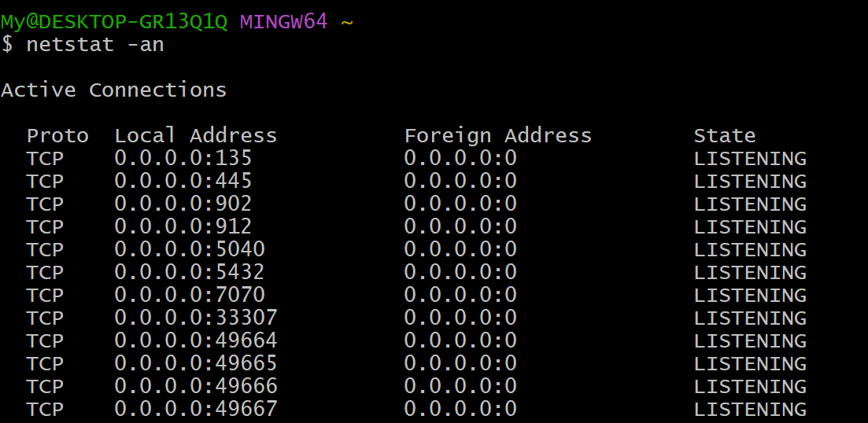Viewport: 868px width, 423px height.
Task: Click local address 0.0.0.0:912
Action: [x=183, y=226]
